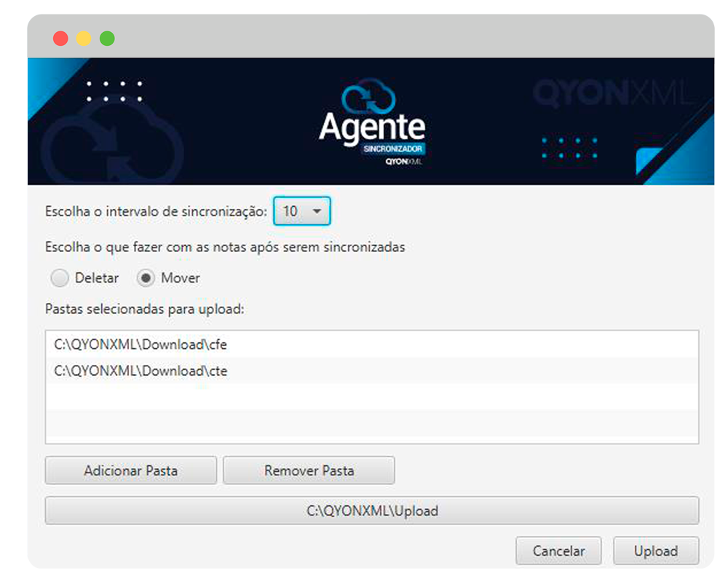Click the red close window button
Image resolution: width=728 pixels, height=584 pixels.
tap(61, 38)
